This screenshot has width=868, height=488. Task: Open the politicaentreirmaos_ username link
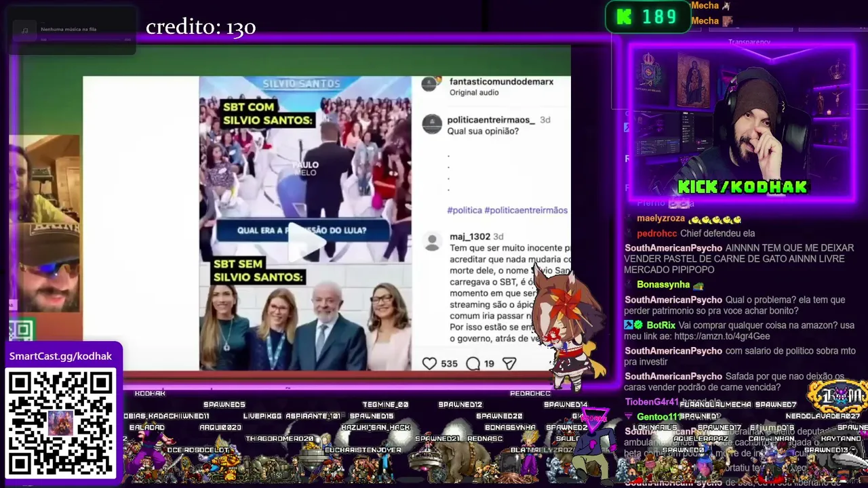[491, 120]
